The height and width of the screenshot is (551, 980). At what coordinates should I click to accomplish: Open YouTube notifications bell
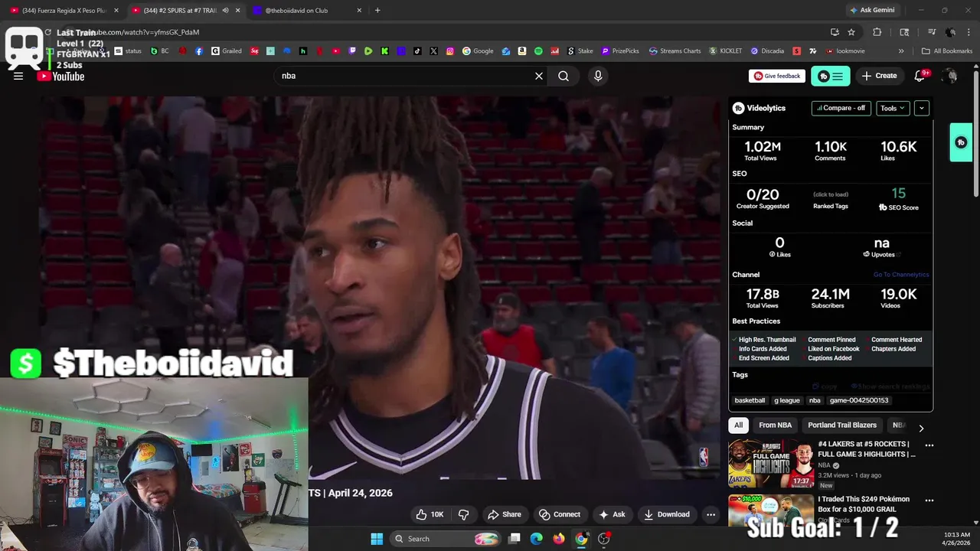pyautogui.click(x=921, y=76)
